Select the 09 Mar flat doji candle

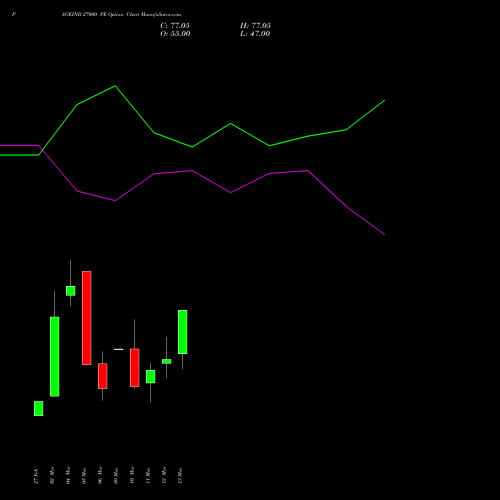tap(119, 349)
